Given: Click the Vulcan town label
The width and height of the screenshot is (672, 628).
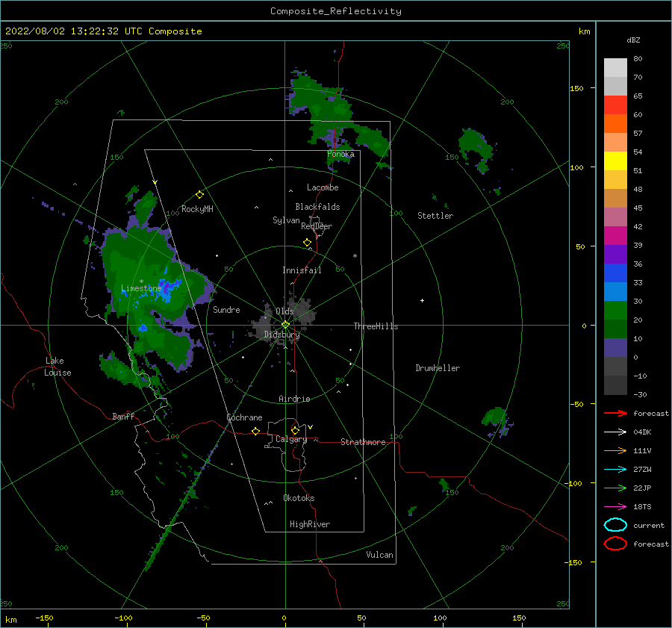Looking at the screenshot, I should pyautogui.click(x=380, y=555).
